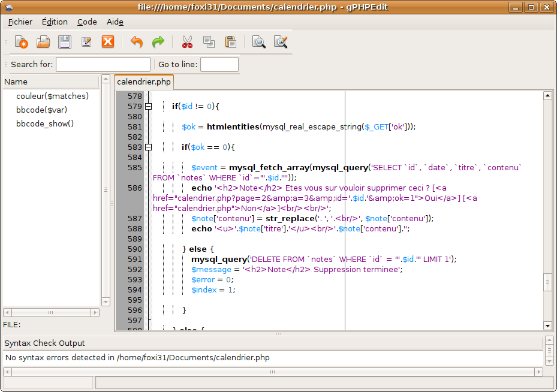Paste from the clipboard icon
This screenshot has width=557, height=392.
tap(231, 42)
